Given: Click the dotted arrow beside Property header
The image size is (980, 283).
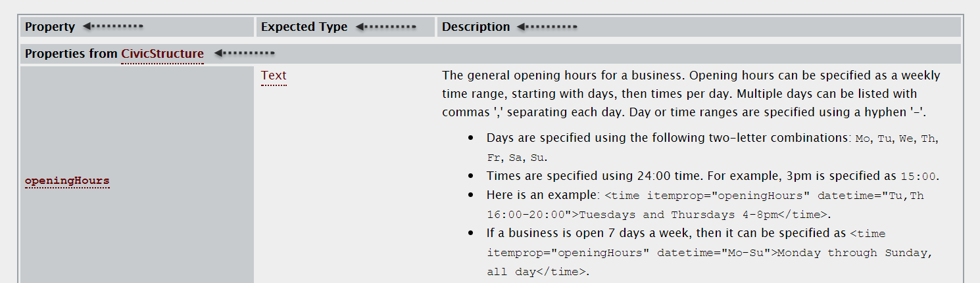Looking at the screenshot, I should [112, 27].
